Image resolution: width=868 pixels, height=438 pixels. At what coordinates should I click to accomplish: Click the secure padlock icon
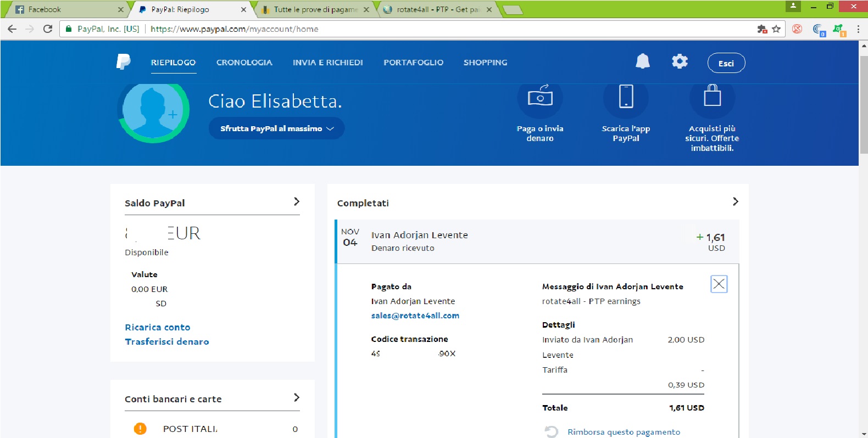[69, 29]
